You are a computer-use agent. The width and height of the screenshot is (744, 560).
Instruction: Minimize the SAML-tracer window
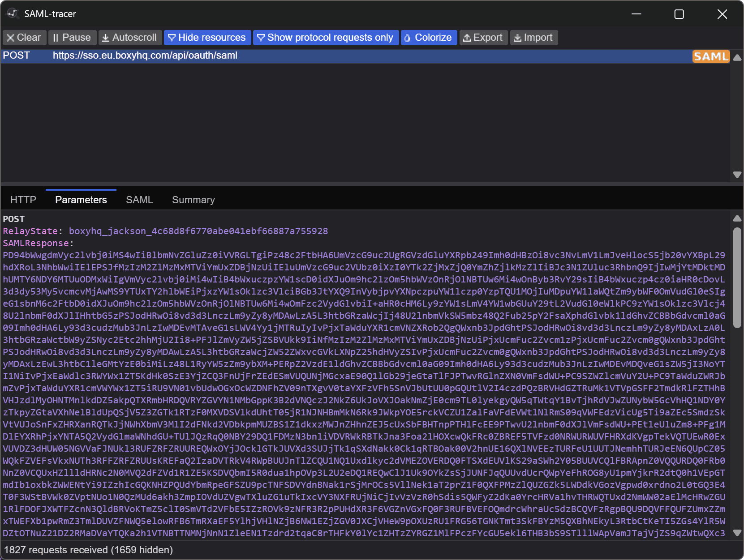pos(636,14)
